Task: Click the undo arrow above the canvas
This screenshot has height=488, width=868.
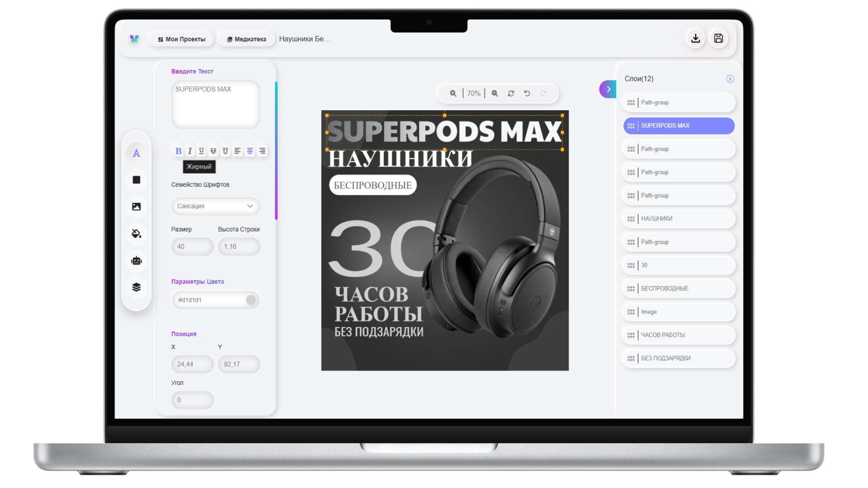Action: [x=527, y=93]
